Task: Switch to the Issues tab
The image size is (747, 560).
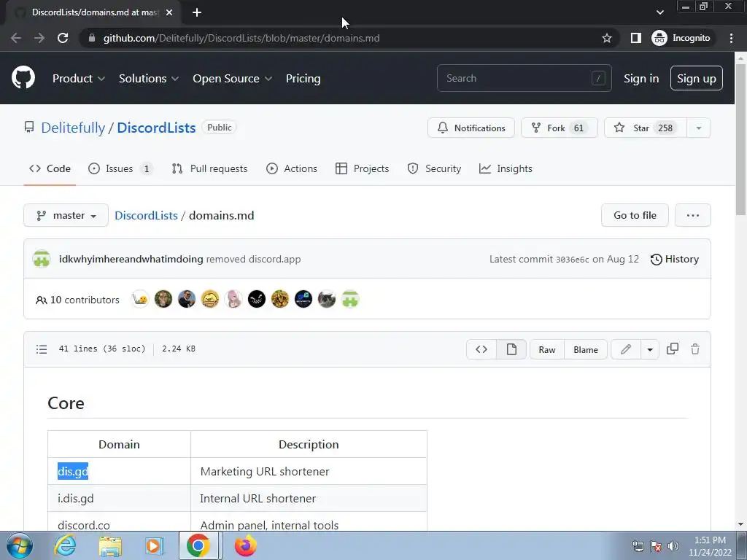Action: pos(120,168)
